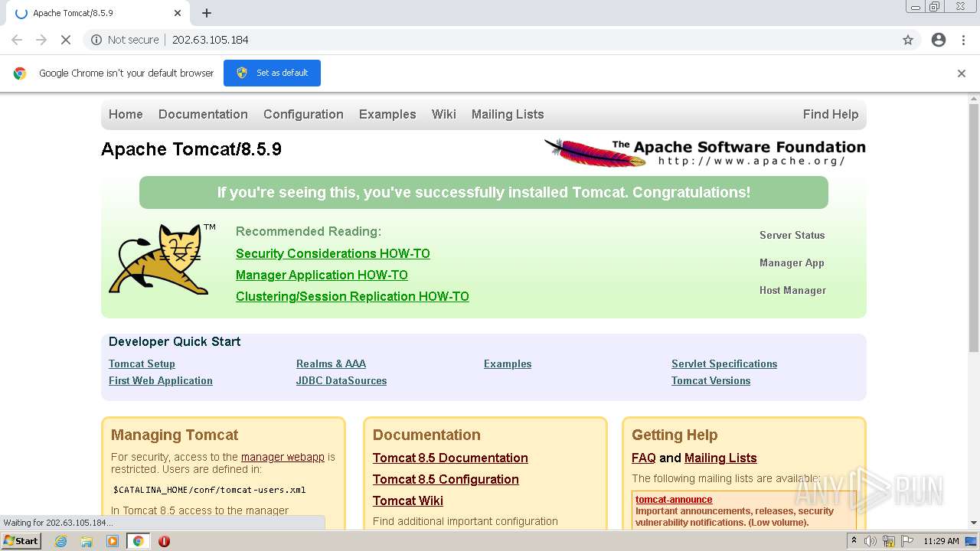Open JDBC DataSources link

pyautogui.click(x=341, y=380)
